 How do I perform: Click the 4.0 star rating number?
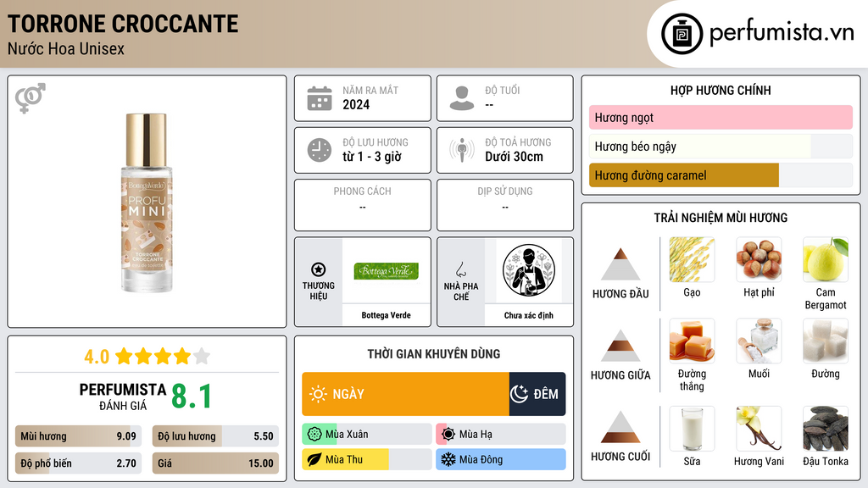[x=97, y=357]
